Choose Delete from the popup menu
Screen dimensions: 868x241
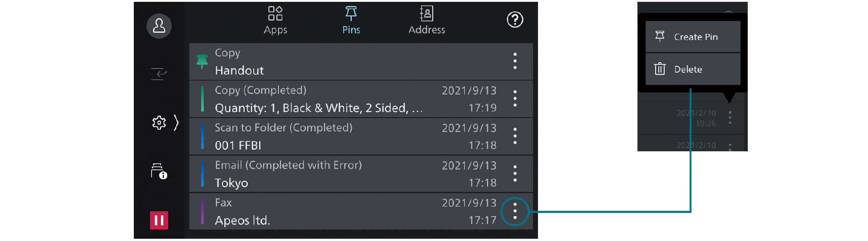pos(693,69)
